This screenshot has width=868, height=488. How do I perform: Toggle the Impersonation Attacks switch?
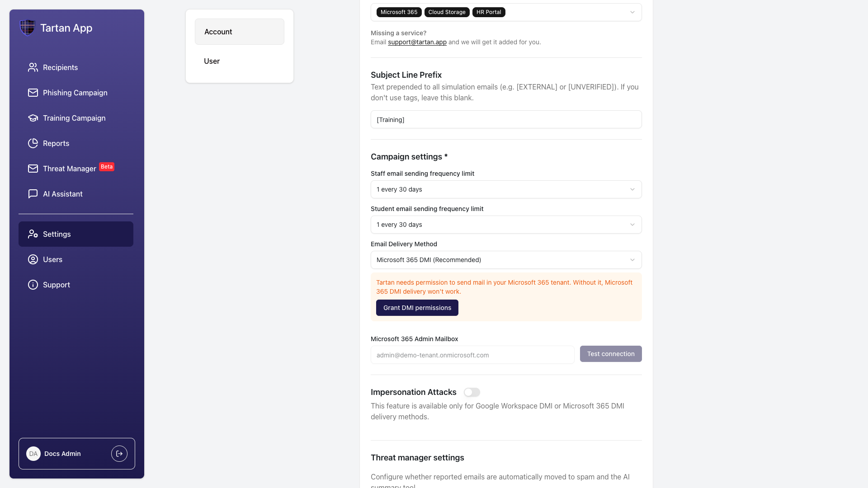(472, 392)
